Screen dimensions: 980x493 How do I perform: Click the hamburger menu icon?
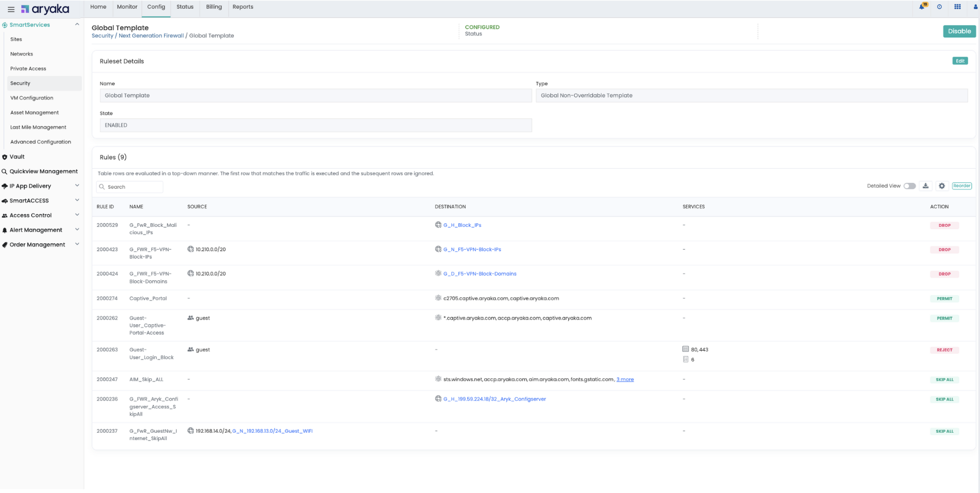tap(11, 10)
